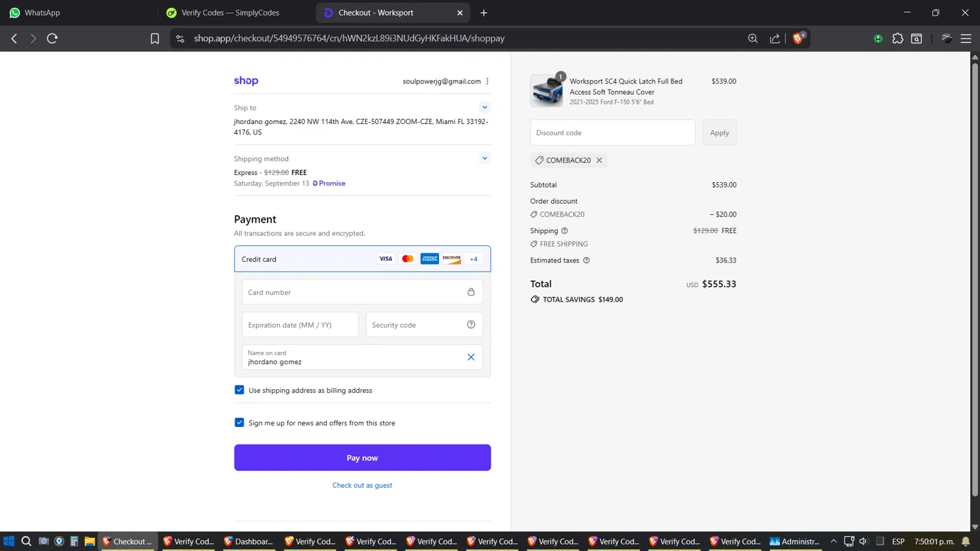The image size is (980, 551).
Task: Click the TOTAL SAVINGS tag icon
Action: 535,300
